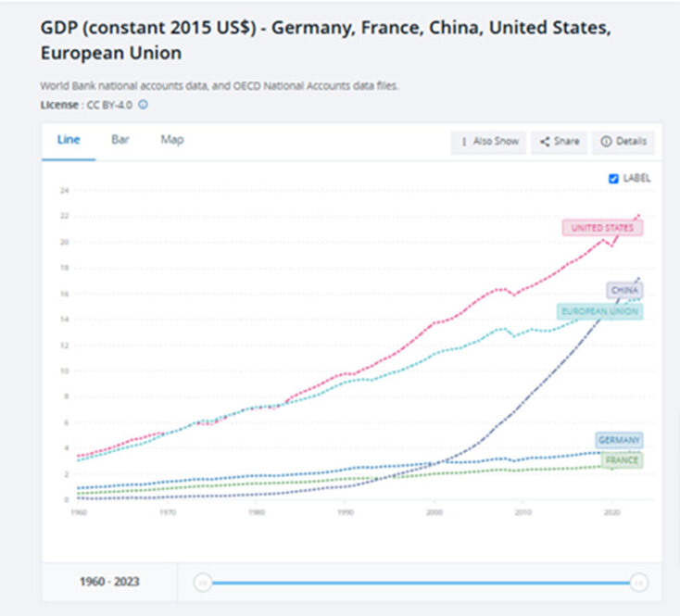The width and height of the screenshot is (680, 616).
Task: Switch to the Bar chart tab
Action: coord(120,140)
